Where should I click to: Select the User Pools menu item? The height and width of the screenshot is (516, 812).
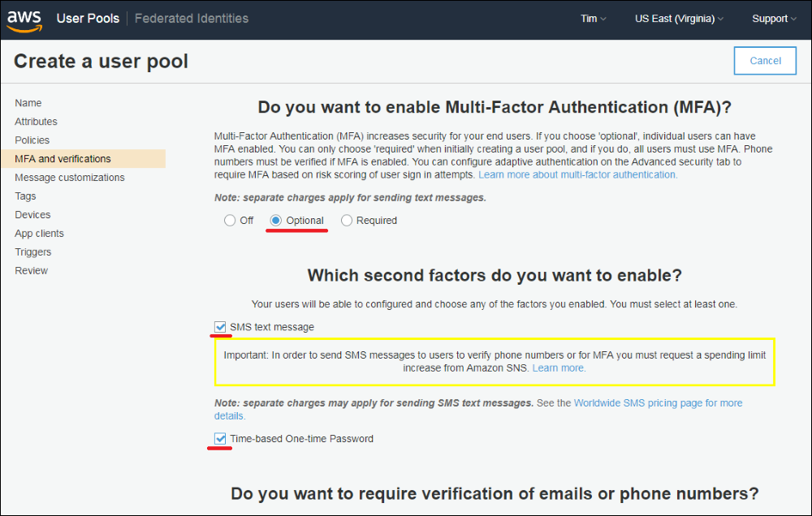88,18
